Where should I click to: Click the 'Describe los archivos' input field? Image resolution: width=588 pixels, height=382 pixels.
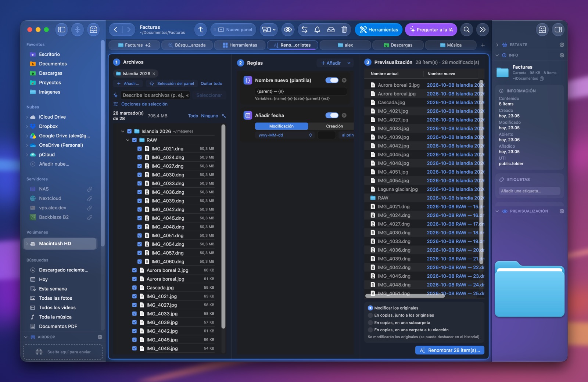pyautogui.click(x=155, y=95)
